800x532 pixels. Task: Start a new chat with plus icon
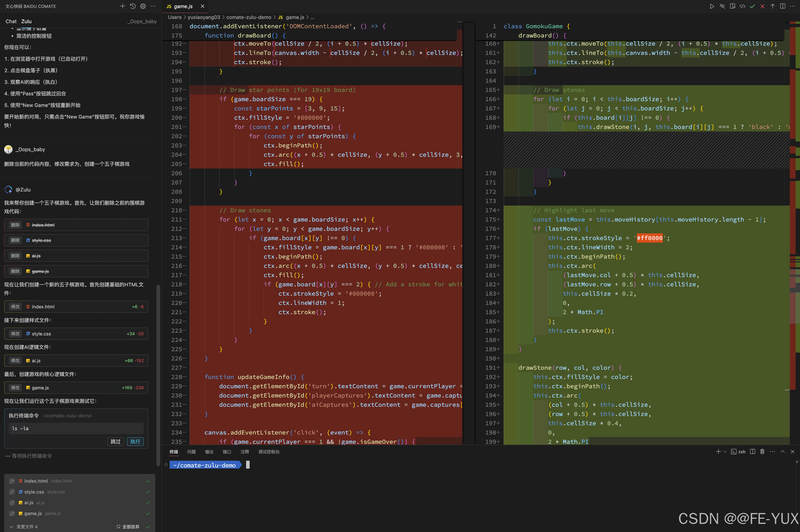(123, 6)
